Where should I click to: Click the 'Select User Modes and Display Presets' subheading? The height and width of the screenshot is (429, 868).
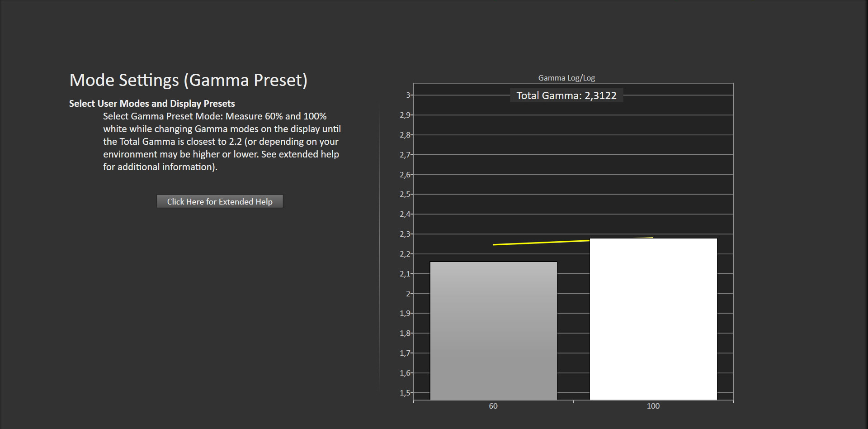[x=152, y=104]
